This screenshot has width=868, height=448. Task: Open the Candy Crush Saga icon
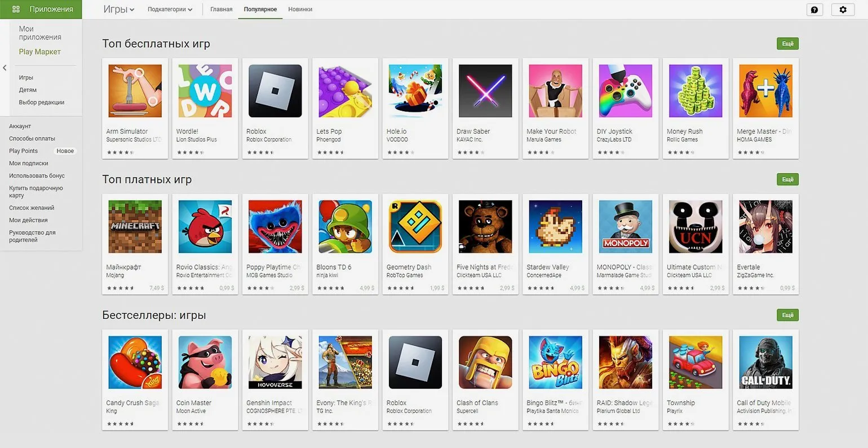click(135, 362)
